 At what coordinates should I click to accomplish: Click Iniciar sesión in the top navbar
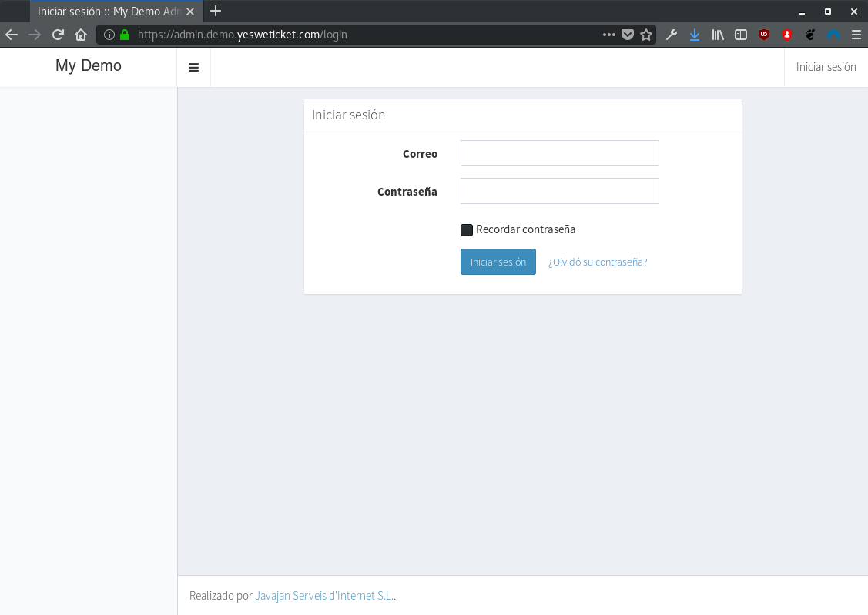point(826,67)
